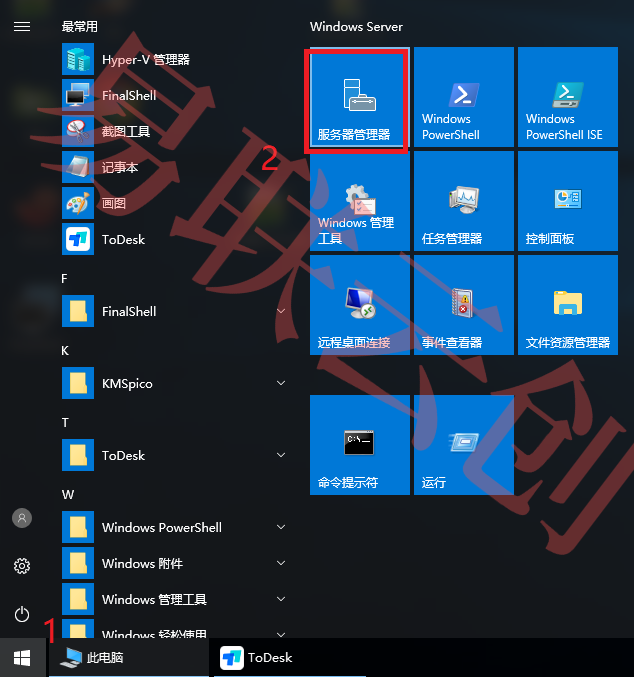This screenshot has height=677, width=634.
Task: Open Windows PowerShell folder in app list
Action: point(177,527)
